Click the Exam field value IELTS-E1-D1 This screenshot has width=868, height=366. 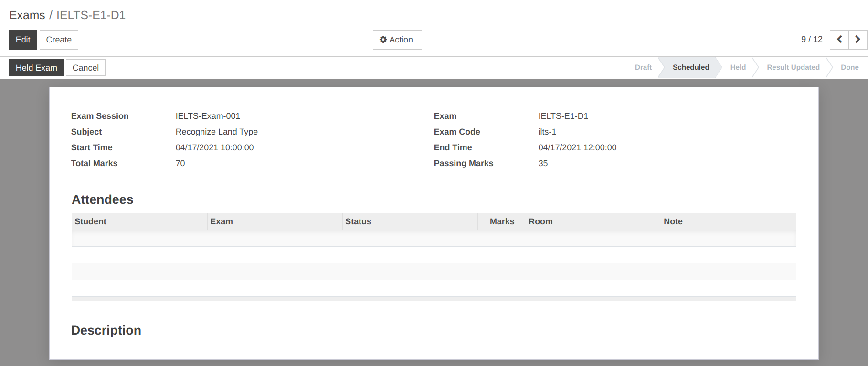click(563, 116)
